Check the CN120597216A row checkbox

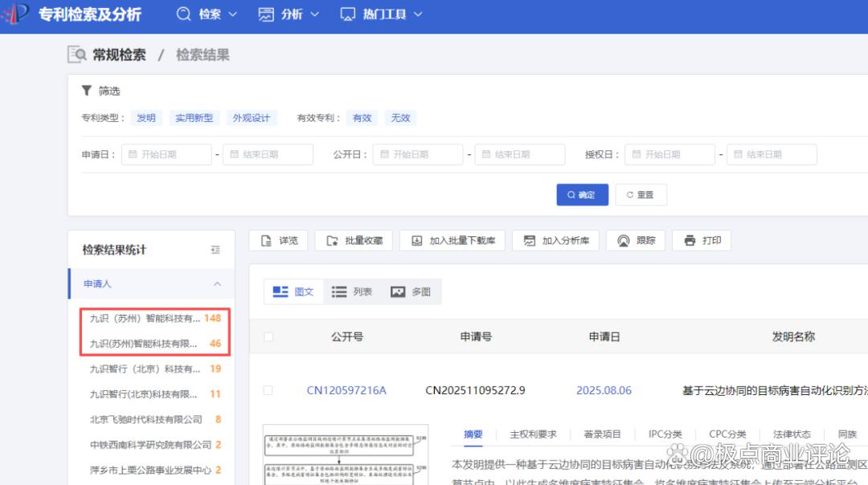pos(268,390)
